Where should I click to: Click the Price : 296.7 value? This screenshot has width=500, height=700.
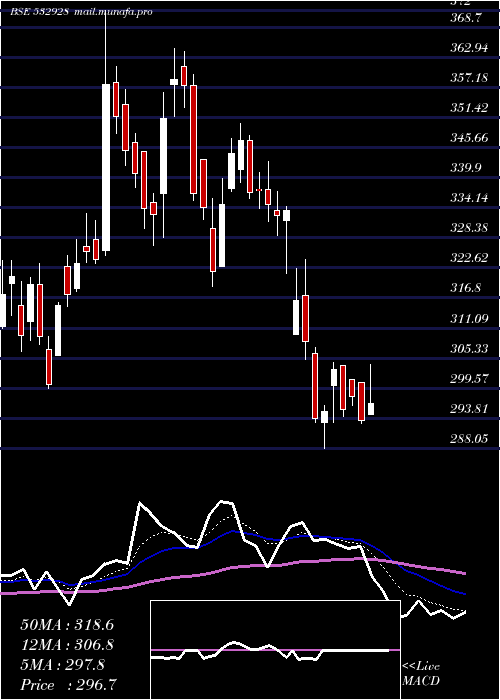(67, 685)
